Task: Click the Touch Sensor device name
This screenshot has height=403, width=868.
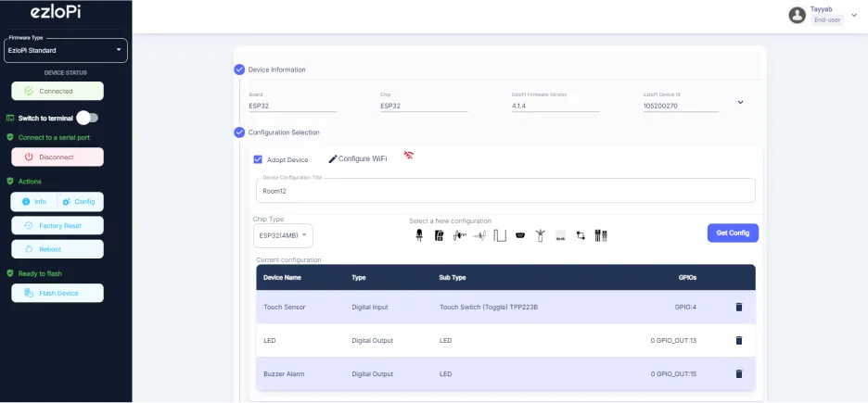Action: (x=285, y=307)
